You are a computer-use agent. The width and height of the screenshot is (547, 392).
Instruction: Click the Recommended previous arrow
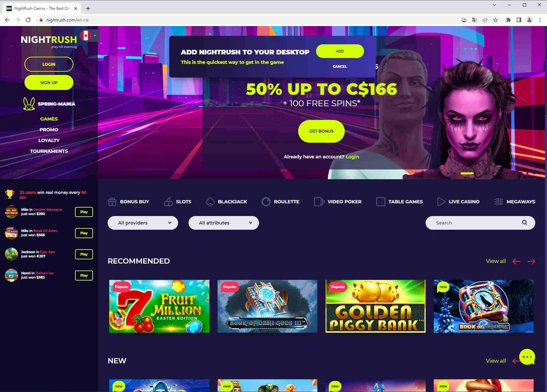coord(516,261)
